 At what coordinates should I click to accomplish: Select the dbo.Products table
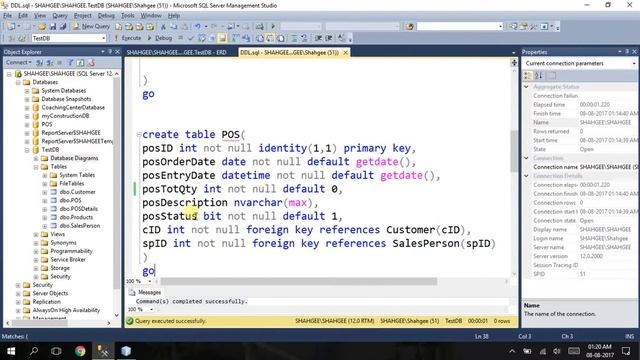coord(76,217)
